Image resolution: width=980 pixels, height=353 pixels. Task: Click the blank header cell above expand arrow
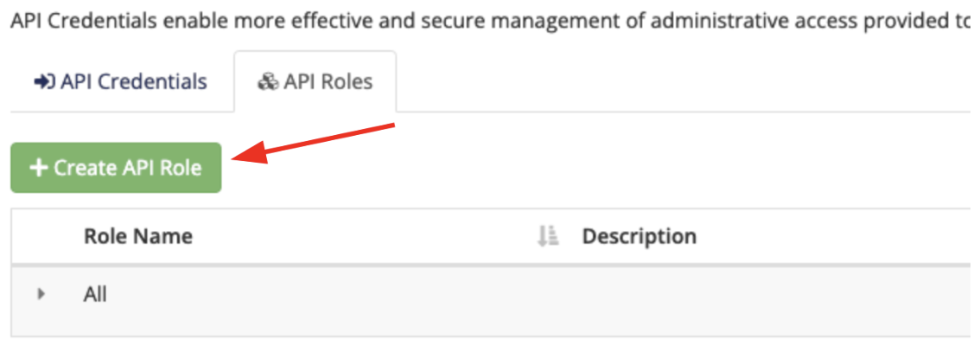point(41,236)
